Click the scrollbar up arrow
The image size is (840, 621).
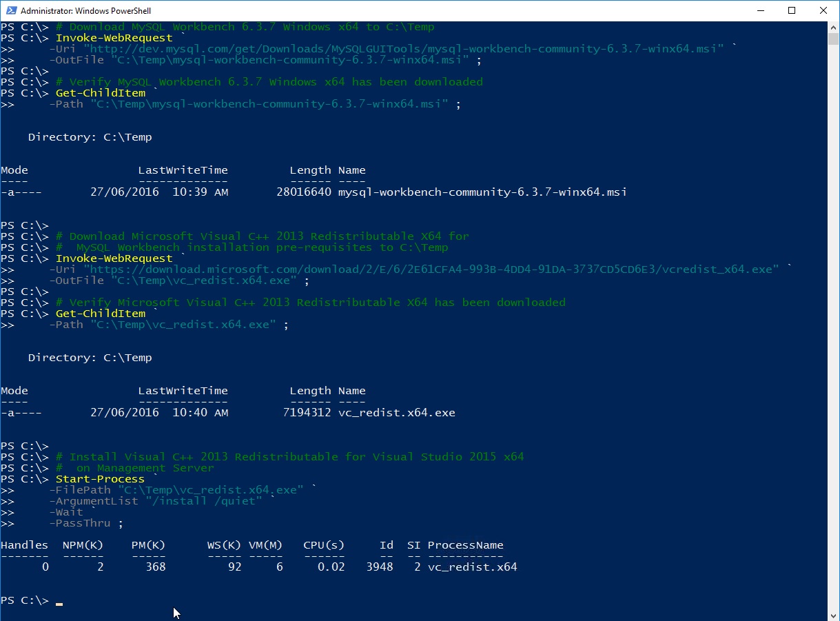[833, 27]
